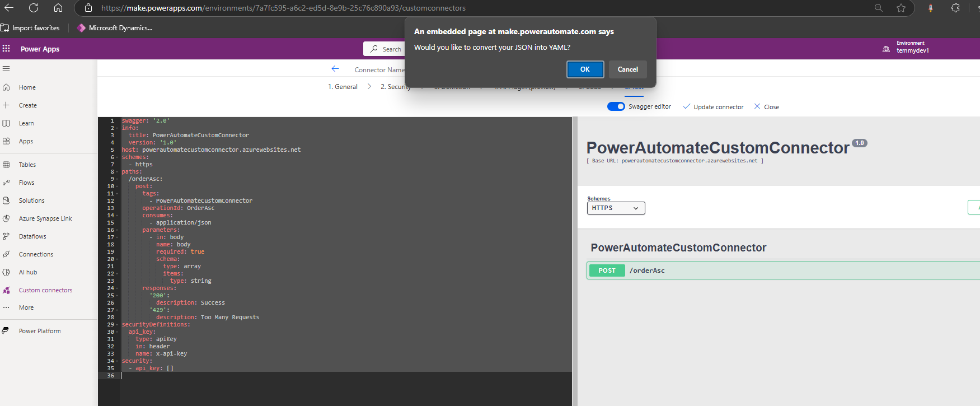Reload the page with refresh icon
Screen dimensions: 980x406
(x=34, y=8)
